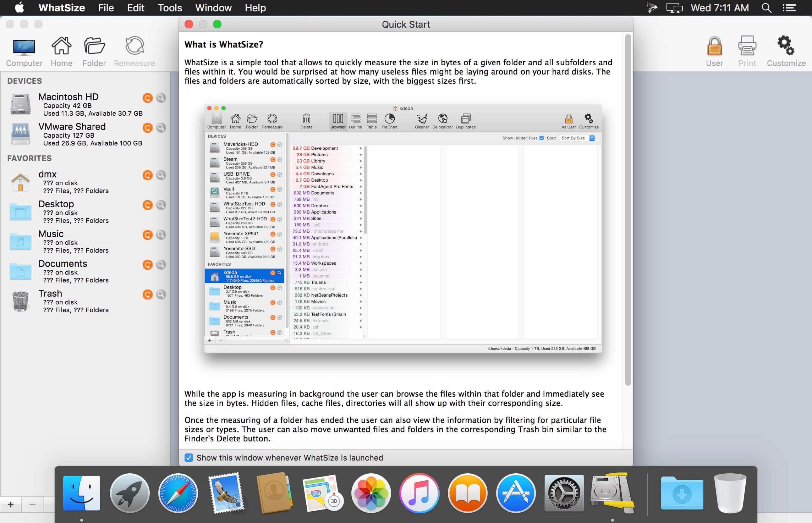Launch iTunes from the Dock
Screen dimensions: 812x523
[419, 493]
